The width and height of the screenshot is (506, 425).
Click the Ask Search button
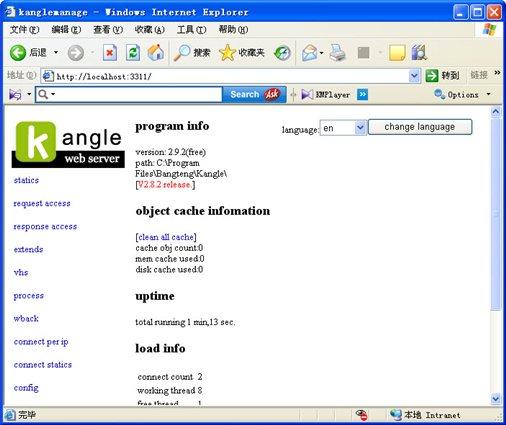point(254,94)
